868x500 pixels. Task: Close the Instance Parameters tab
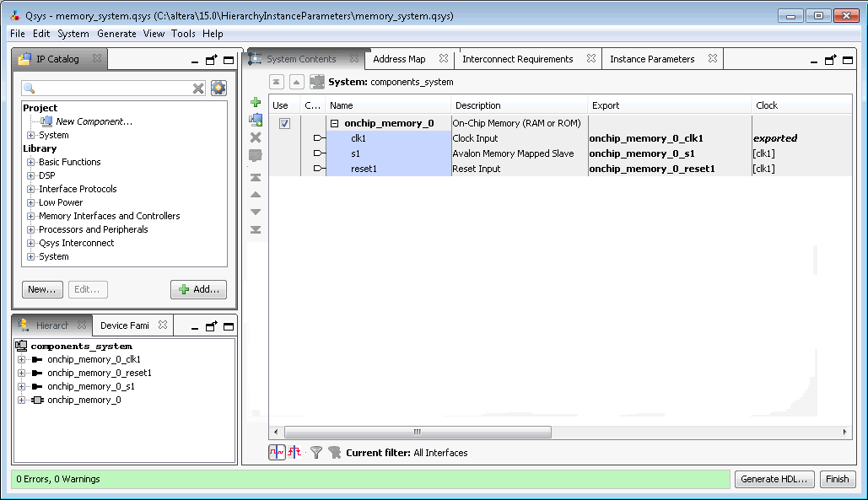(713, 59)
